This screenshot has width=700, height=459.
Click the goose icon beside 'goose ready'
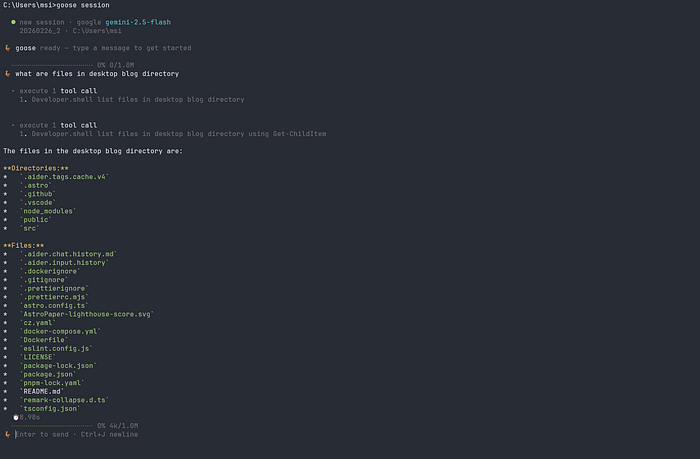click(x=8, y=48)
